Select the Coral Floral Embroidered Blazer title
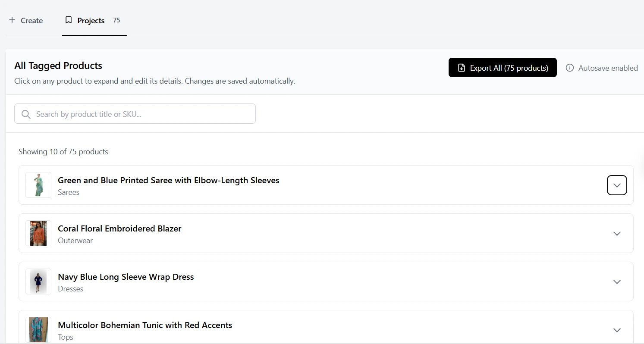Viewport: 644px width, 344px height. 119,228
